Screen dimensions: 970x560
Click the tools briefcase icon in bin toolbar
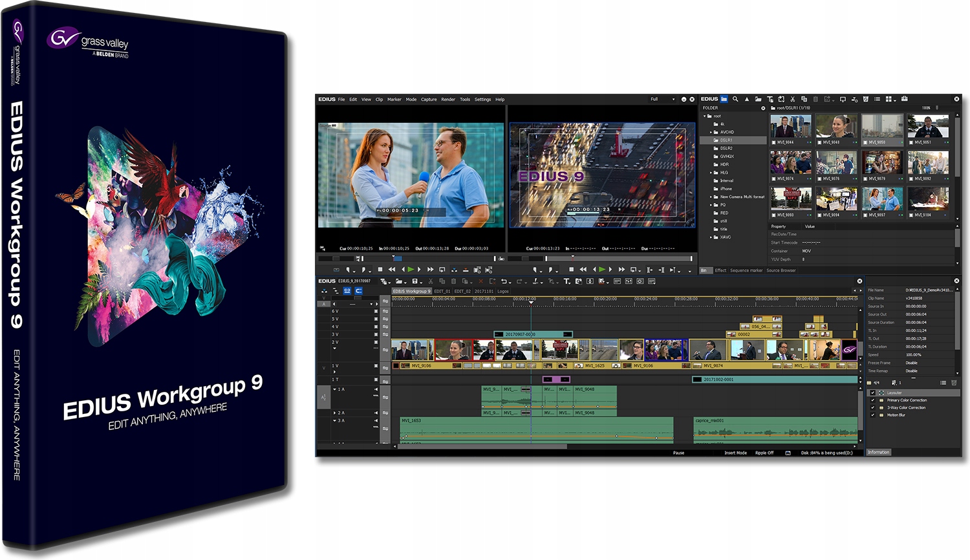pos(904,99)
